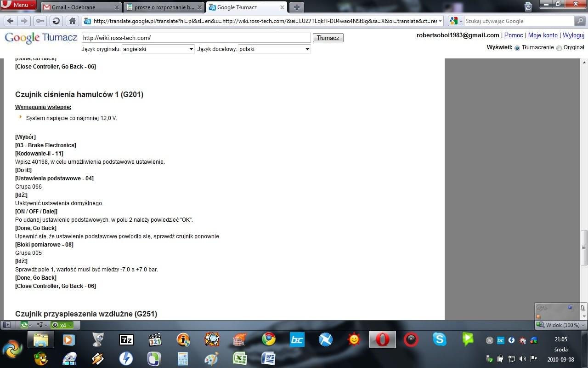Click the browser Back arrow button
This screenshot has width=588, height=368.
pos(10,21)
